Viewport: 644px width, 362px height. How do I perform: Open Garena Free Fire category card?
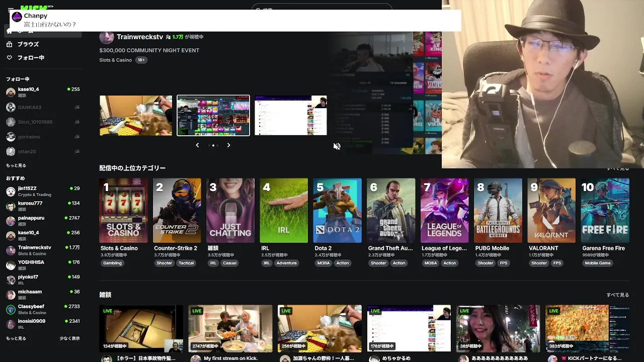(x=605, y=210)
